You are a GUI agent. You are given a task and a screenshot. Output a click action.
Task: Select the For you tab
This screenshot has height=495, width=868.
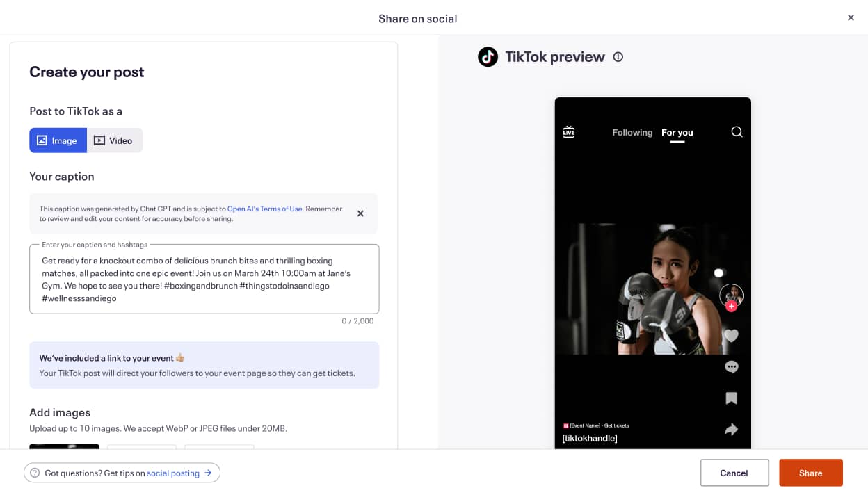pos(677,132)
